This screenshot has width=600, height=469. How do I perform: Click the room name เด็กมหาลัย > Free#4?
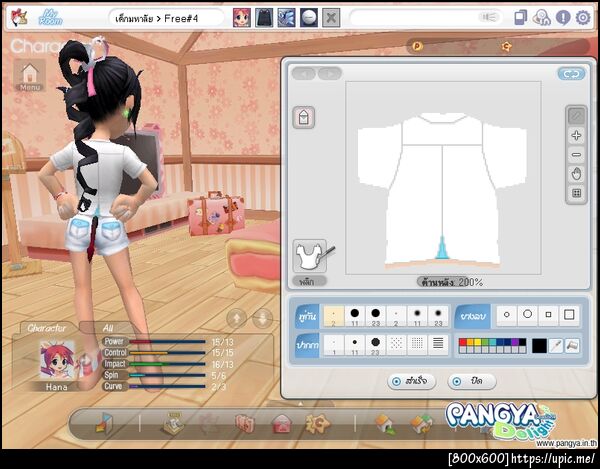pyautogui.click(x=157, y=18)
